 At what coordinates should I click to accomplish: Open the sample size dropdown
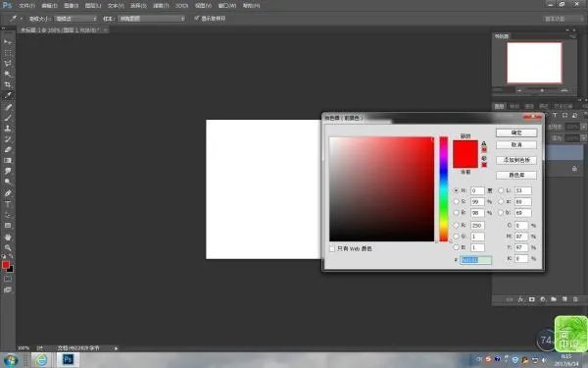pos(76,19)
